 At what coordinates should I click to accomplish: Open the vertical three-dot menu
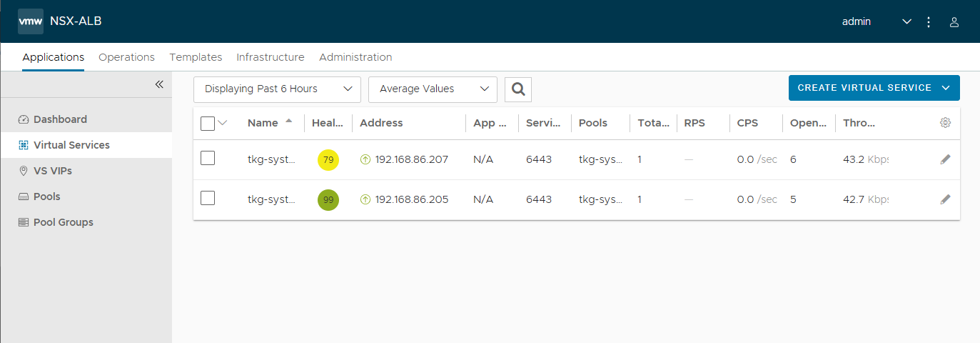[929, 22]
